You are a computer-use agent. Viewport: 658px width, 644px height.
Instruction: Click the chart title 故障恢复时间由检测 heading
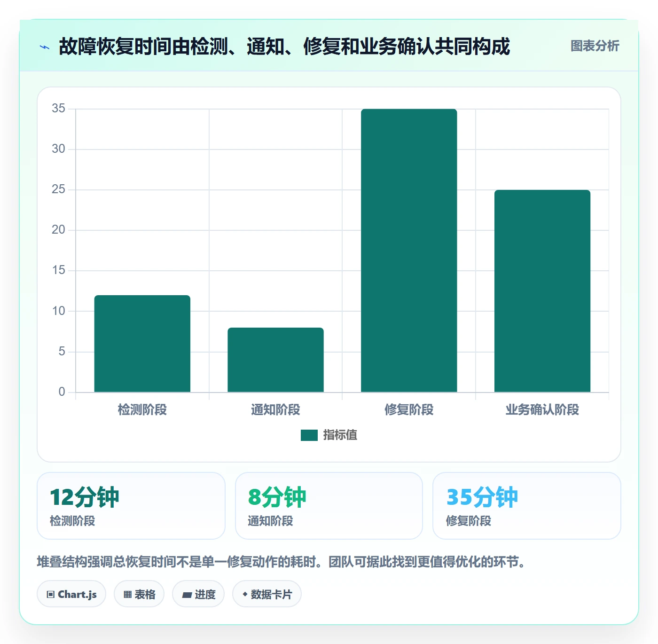tap(284, 47)
